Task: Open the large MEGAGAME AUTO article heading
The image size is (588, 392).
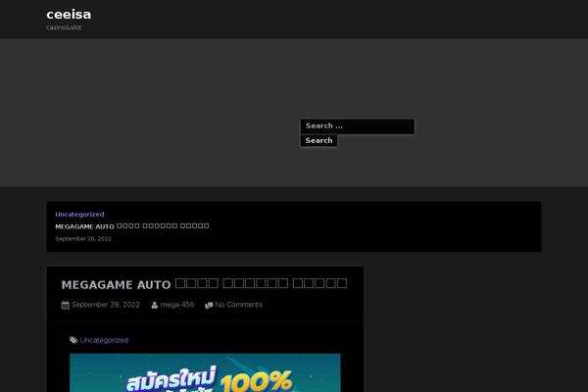Action: [204, 284]
